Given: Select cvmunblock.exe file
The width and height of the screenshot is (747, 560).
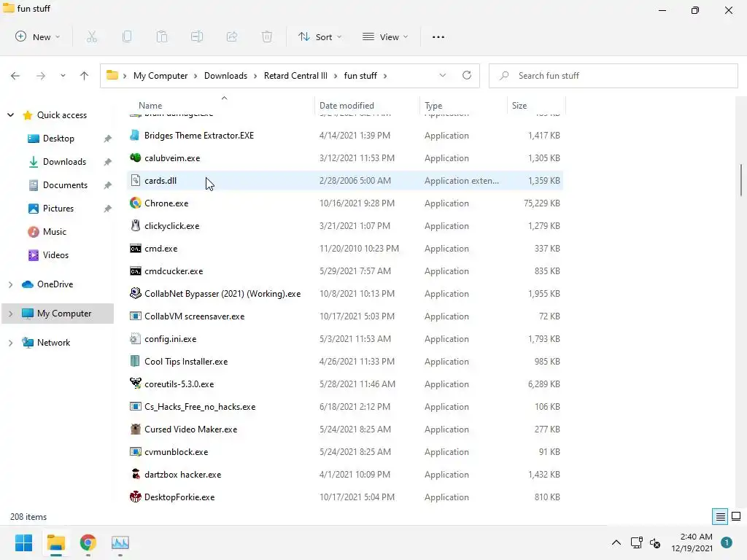Looking at the screenshot, I should coord(345,452).
